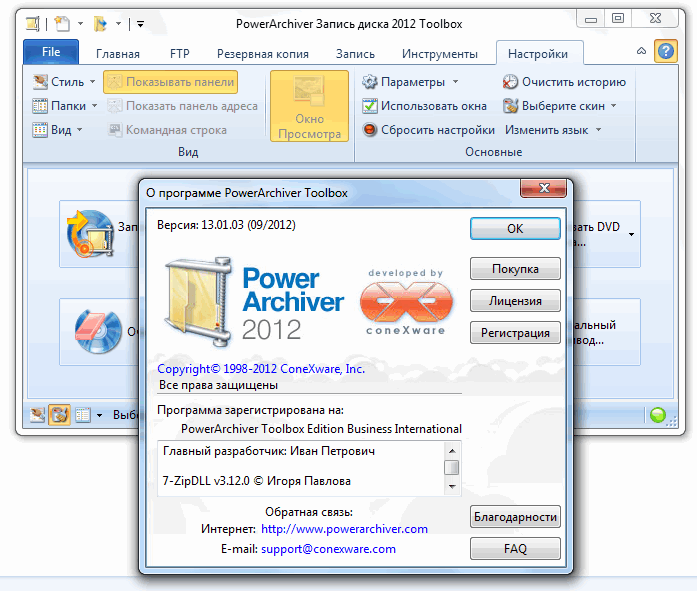Screen dimensions: 697x591
Task: Expand the Параметры dropdown arrow
Action: 455,82
